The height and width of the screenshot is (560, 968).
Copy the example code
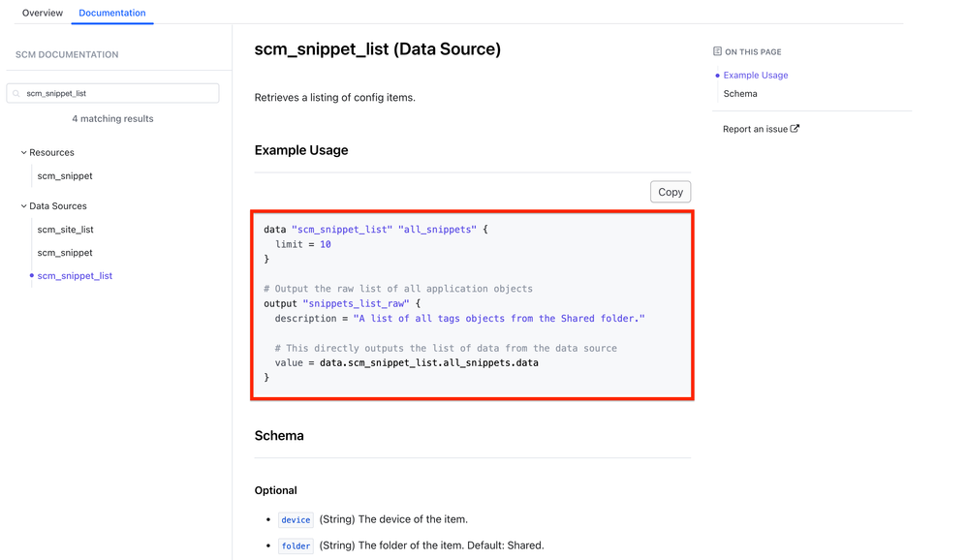(x=671, y=192)
